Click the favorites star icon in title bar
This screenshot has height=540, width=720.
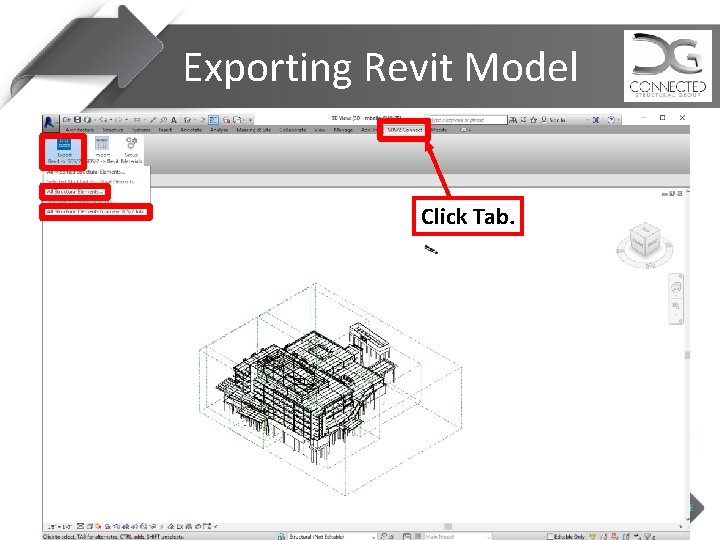tap(533, 120)
